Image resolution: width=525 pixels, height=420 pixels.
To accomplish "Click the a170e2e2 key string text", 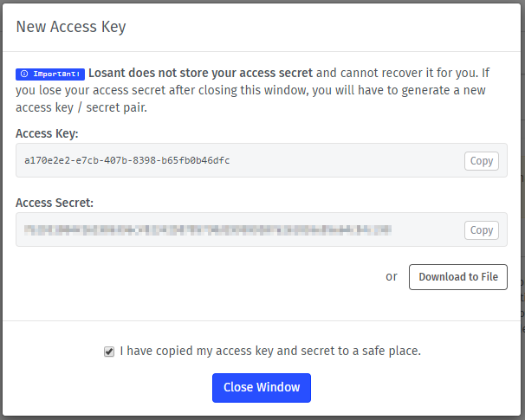I will pos(126,160).
